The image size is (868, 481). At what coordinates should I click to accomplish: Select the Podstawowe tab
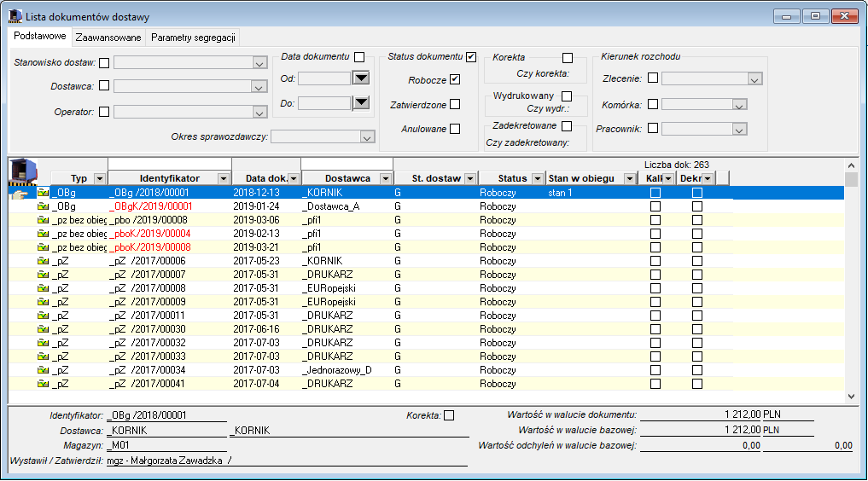(40, 36)
